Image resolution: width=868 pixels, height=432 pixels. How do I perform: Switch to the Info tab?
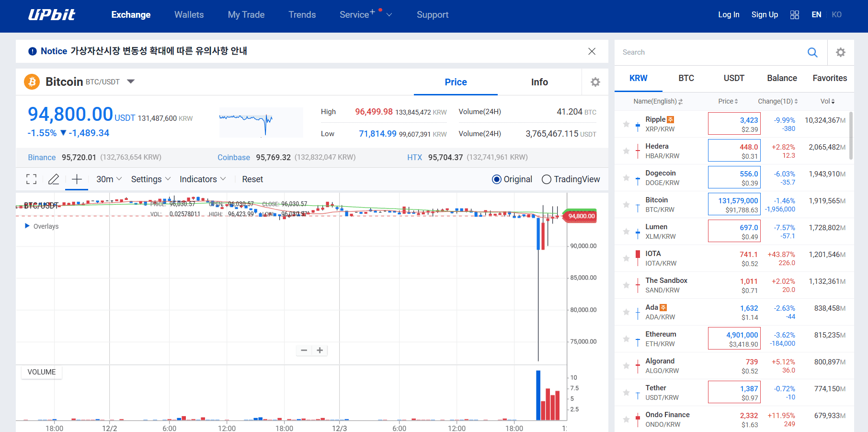(539, 82)
